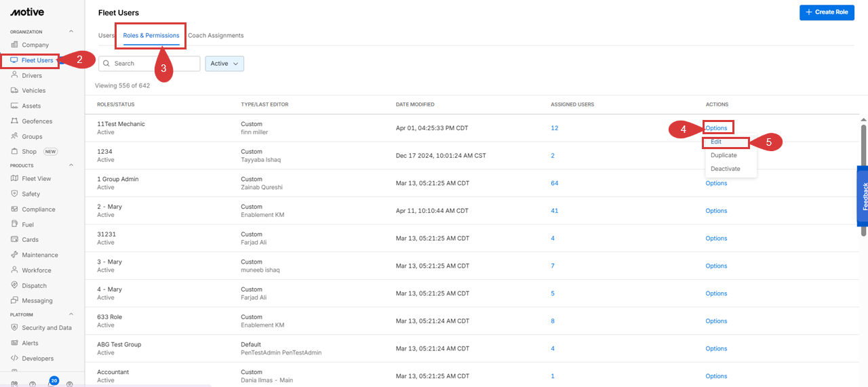Switch to the Coach Assignments tab
The width and height of the screenshot is (868, 387).
pos(216,35)
